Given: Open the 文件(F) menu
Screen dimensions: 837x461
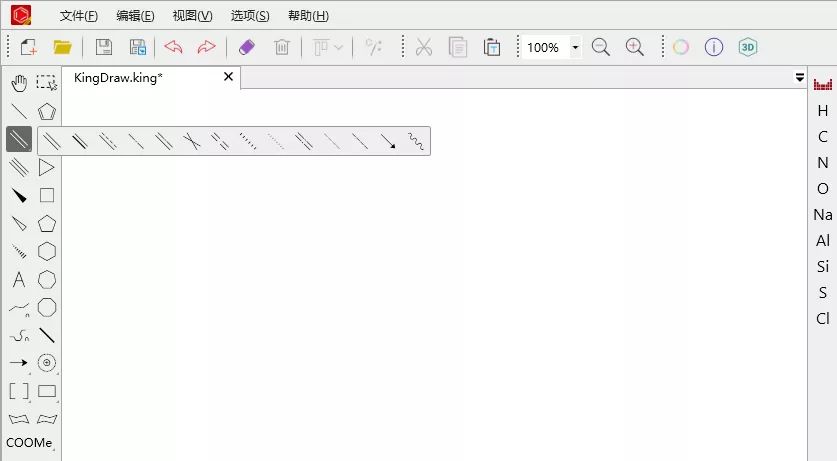Looking at the screenshot, I should pyautogui.click(x=79, y=16).
